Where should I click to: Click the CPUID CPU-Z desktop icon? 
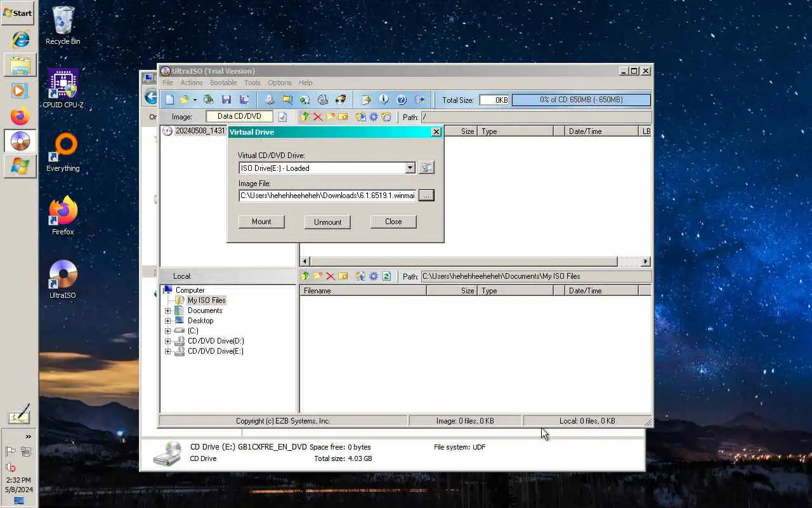(63, 88)
